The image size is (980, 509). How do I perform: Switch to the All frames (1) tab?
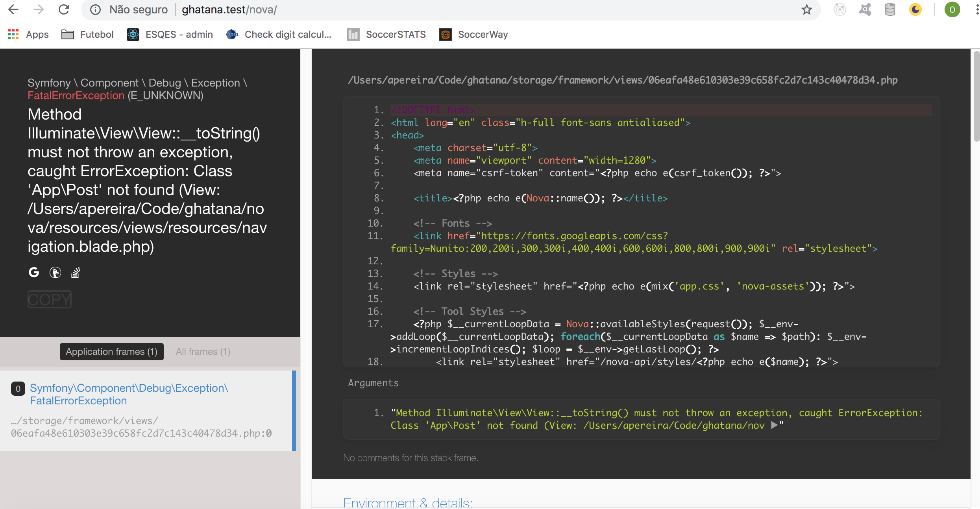(203, 352)
